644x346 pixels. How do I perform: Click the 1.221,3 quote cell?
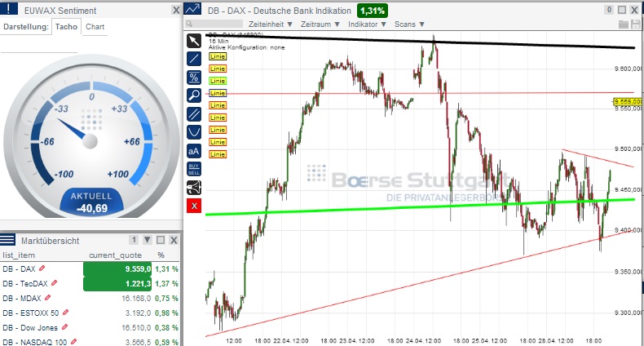(x=117, y=283)
